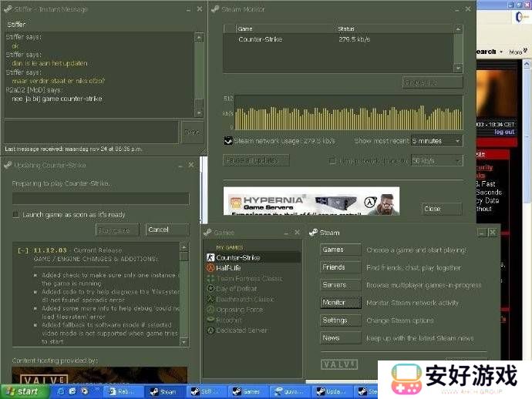Cancel the Counter-Strike update
The width and height of the screenshot is (532, 399).
point(167,230)
